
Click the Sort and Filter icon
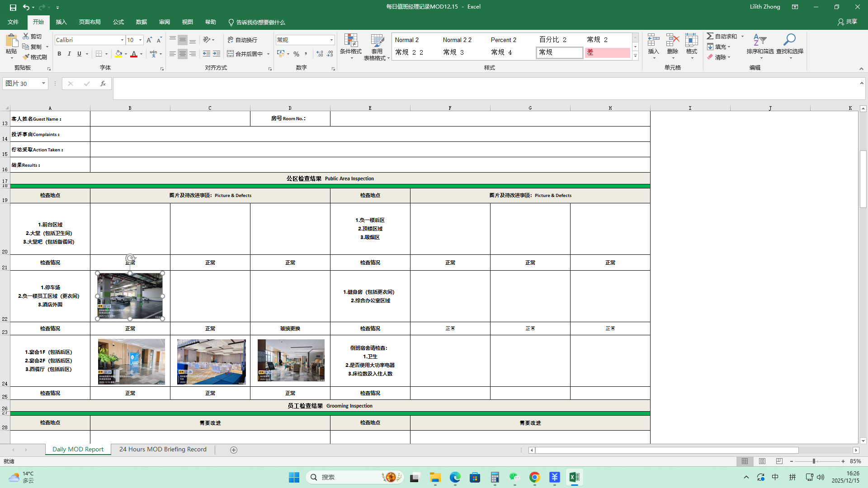[x=759, y=41]
